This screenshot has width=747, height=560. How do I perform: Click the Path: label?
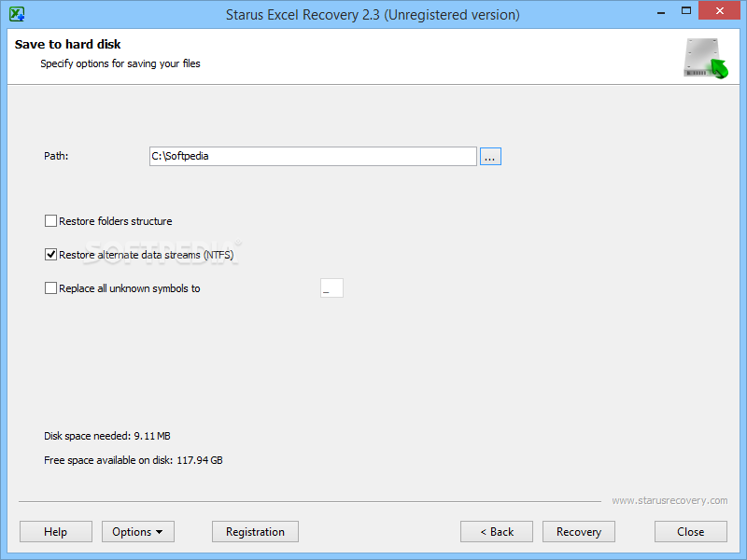coord(56,156)
